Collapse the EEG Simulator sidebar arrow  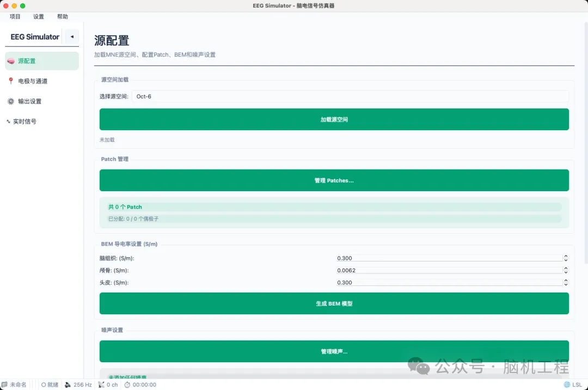72,36
